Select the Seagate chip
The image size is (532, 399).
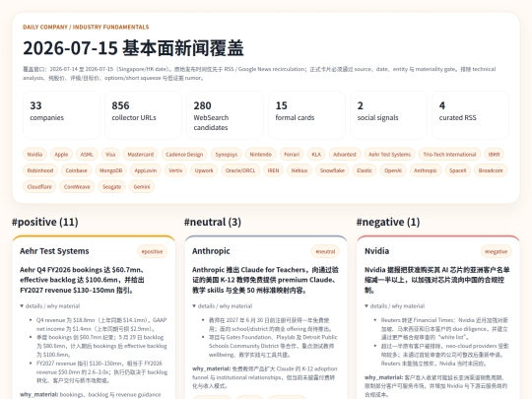(x=112, y=186)
